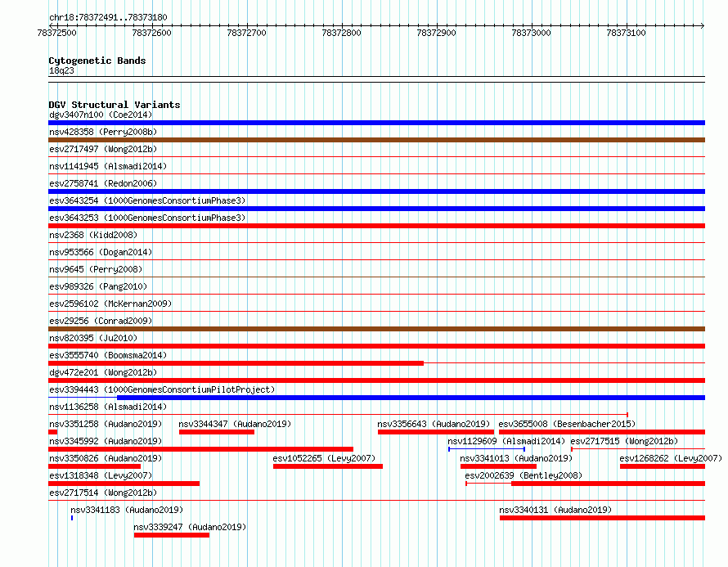Open esv2717514 (Wong2012b) label
Screen dimensions: 728x567
(103, 493)
